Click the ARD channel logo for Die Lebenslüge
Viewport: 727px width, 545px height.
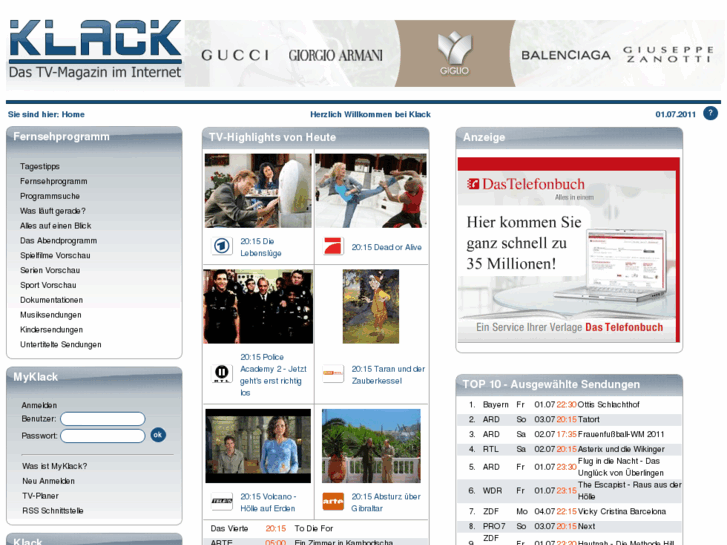click(x=222, y=246)
